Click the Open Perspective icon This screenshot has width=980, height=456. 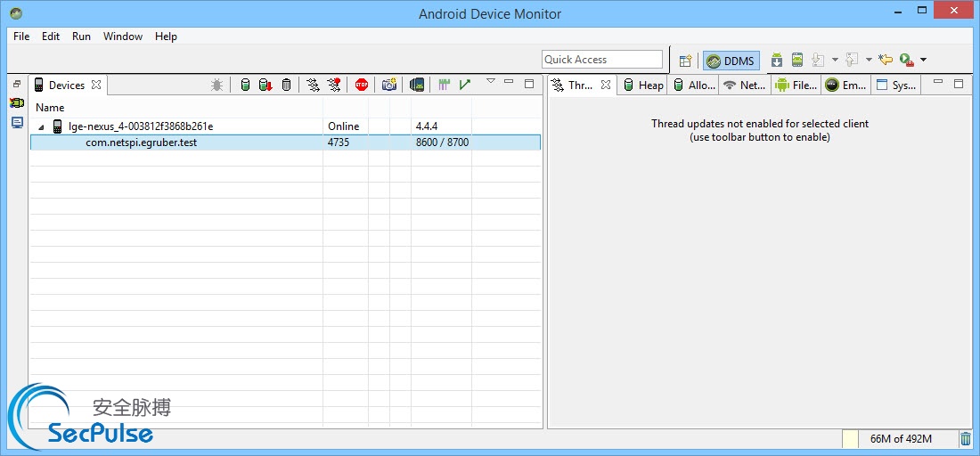[686, 61]
